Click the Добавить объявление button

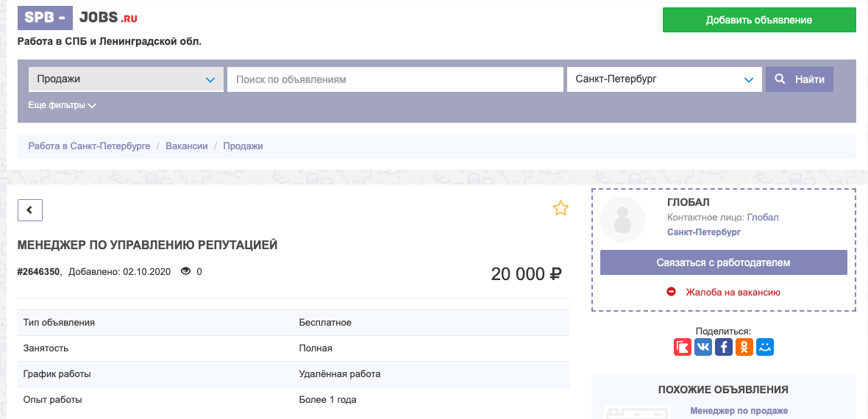click(x=759, y=20)
